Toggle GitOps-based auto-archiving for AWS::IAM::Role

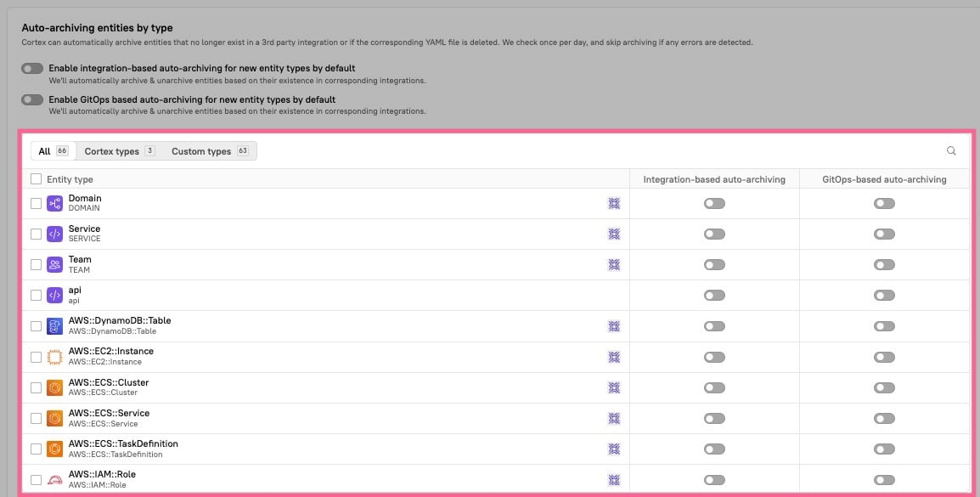(x=884, y=479)
